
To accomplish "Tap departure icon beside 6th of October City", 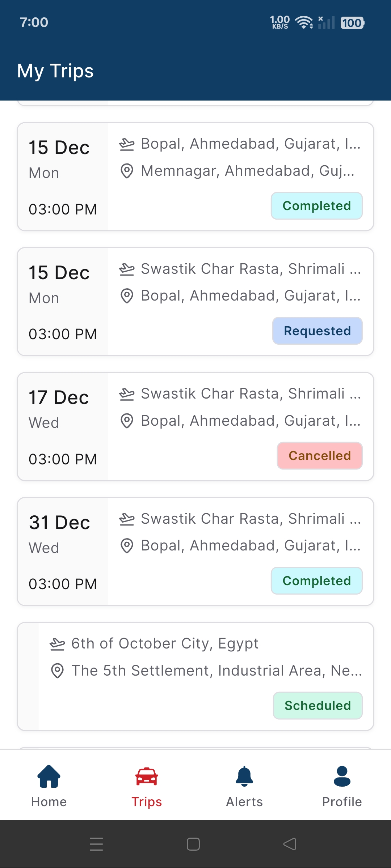I will [57, 644].
